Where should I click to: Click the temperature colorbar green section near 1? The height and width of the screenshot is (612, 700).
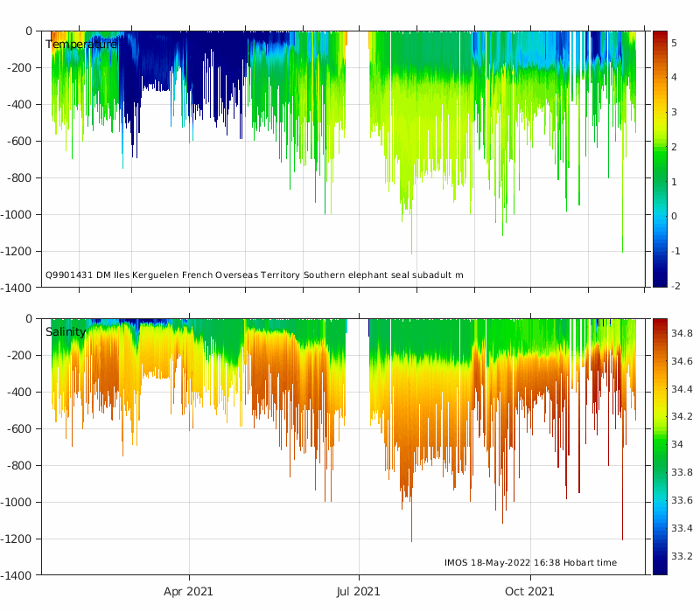click(x=660, y=182)
